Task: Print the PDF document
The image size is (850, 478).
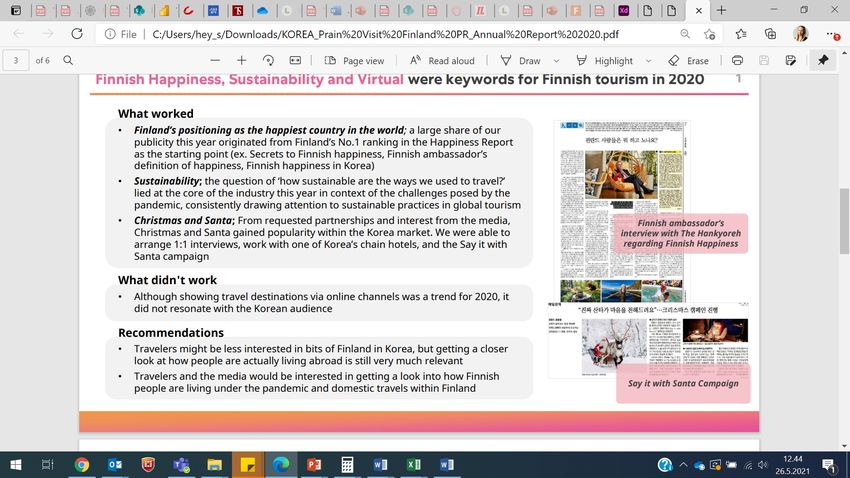Action: click(x=737, y=60)
